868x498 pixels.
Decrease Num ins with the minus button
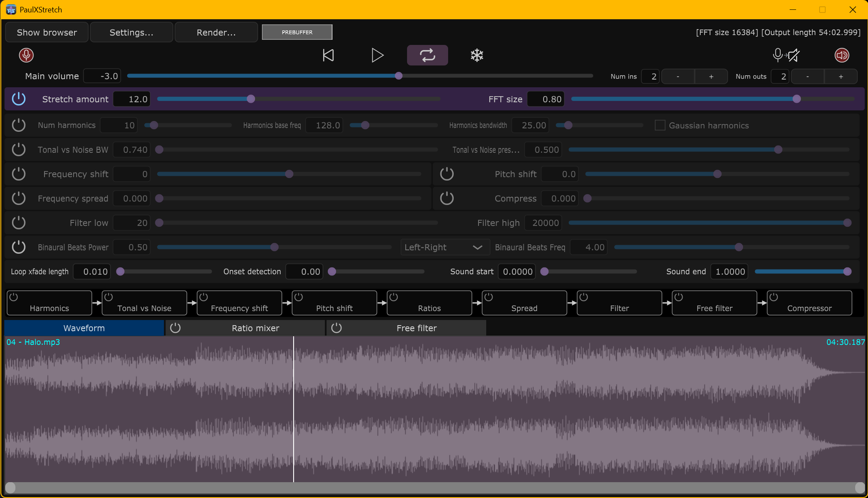tap(678, 77)
